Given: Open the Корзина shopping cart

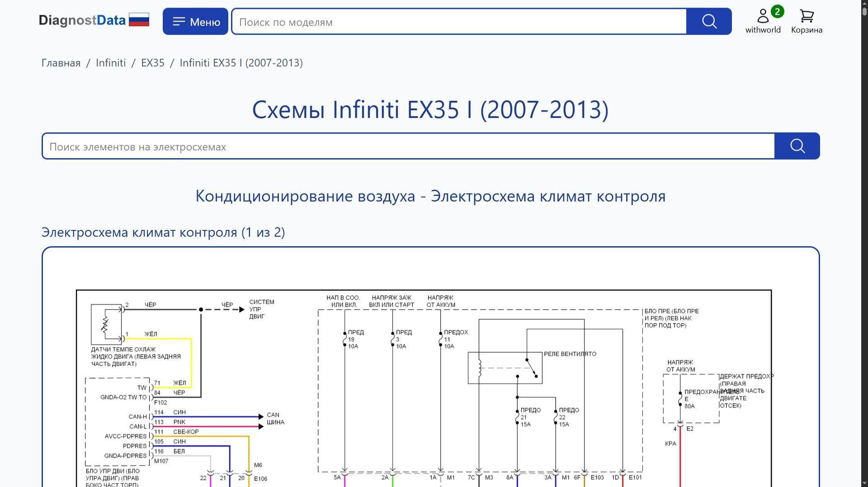Looking at the screenshot, I should pos(807,21).
